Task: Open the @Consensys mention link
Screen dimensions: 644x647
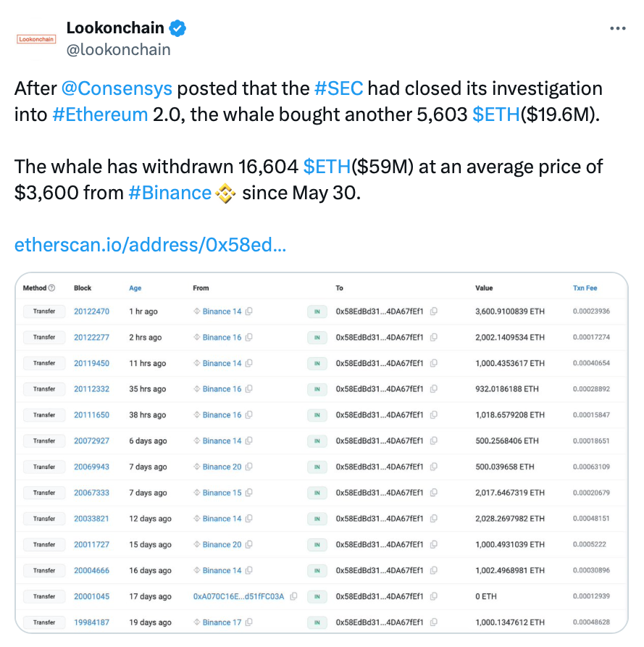Action: pyautogui.click(x=117, y=88)
